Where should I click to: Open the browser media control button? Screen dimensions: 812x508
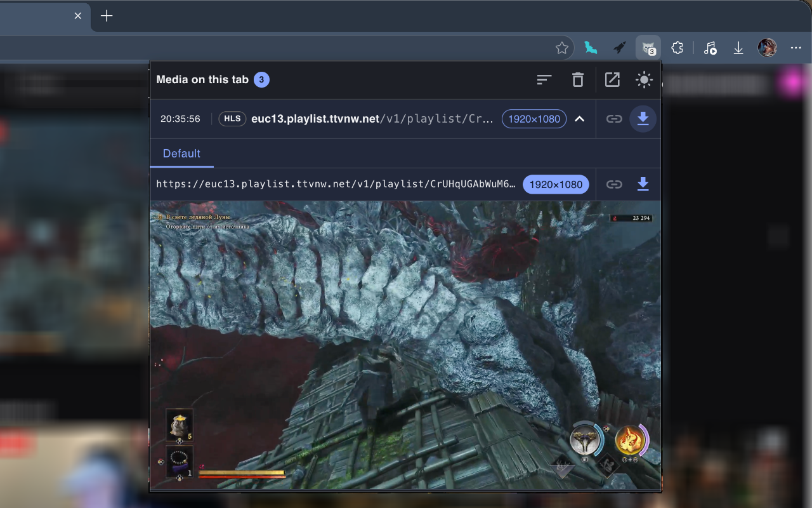(x=710, y=48)
